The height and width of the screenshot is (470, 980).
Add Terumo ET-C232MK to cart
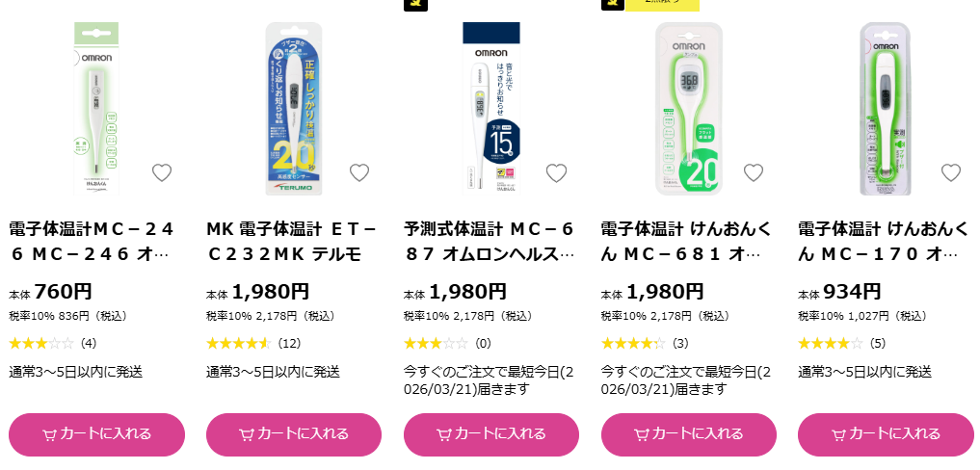[294, 434]
